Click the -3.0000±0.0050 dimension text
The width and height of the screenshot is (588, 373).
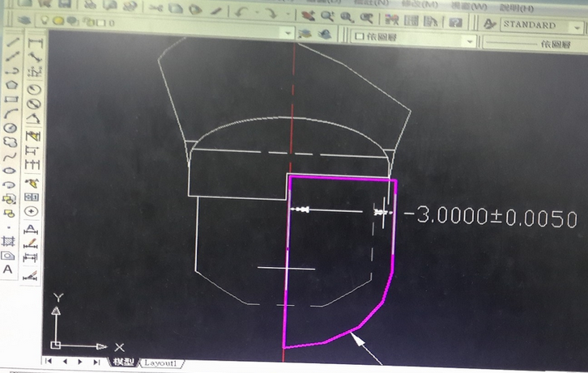pyautogui.click(x=490, y=218)
